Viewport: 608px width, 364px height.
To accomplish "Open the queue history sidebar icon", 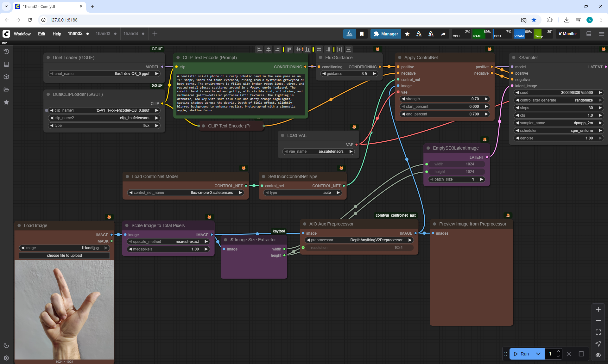I will click(6, 52).
